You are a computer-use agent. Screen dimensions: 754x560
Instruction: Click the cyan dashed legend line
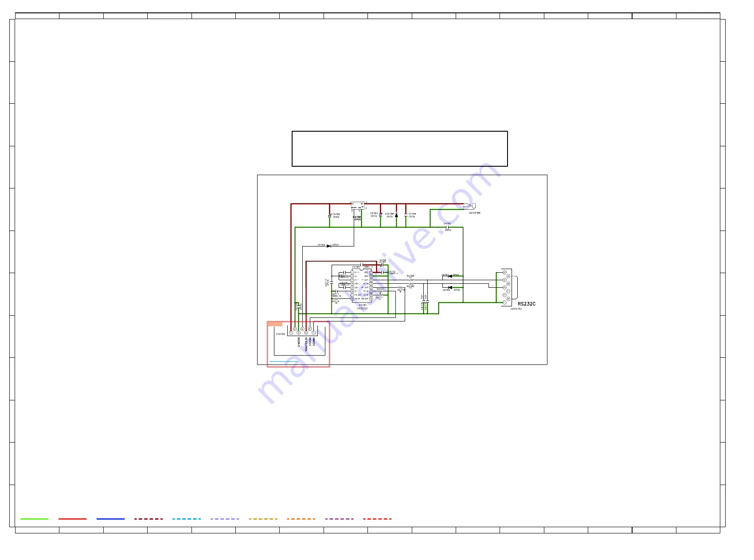click(187, 519)
